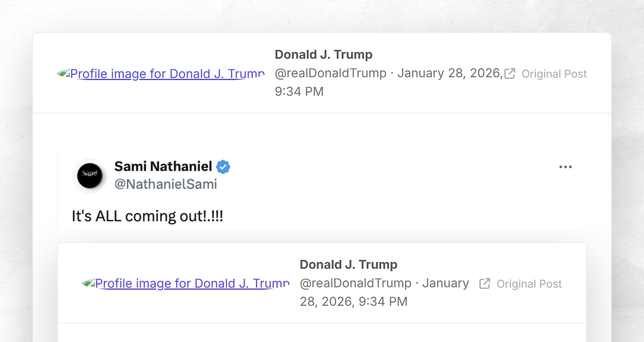Click the broken image icon in the embedded post
The height and width of the screenshot is (342, 644).
[x=89, y=283]
